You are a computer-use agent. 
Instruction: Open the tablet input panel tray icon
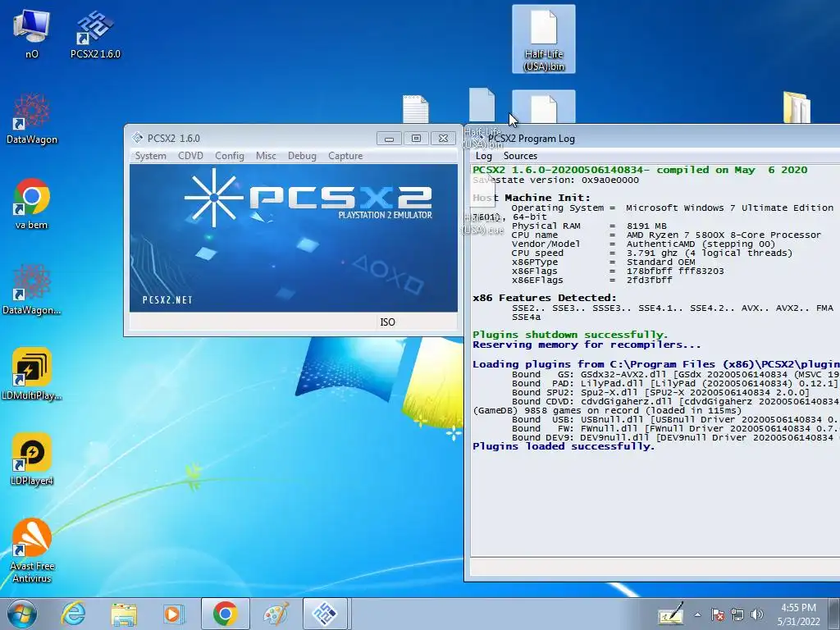pos(671,615)
